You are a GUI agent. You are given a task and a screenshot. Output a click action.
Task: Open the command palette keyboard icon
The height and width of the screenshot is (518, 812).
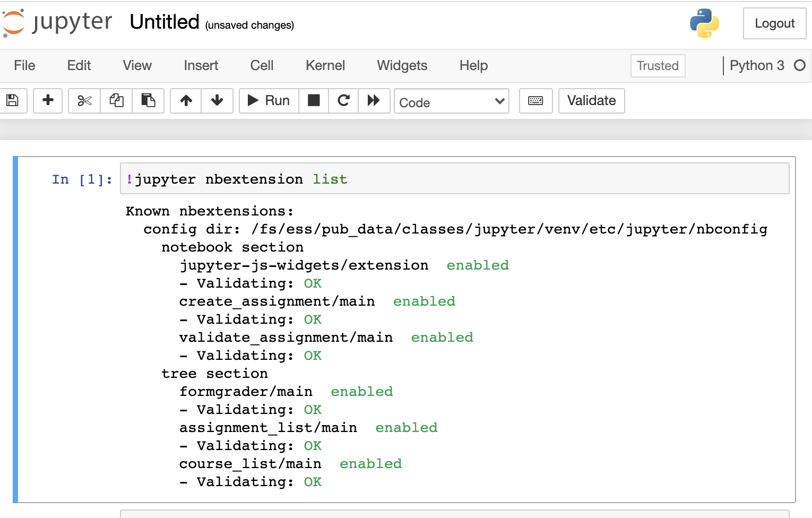pos(535,100)
